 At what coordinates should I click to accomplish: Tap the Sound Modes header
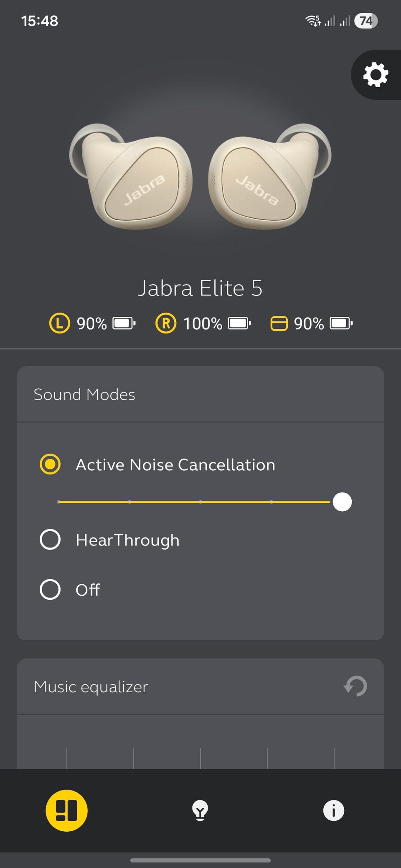pos(84,394)
